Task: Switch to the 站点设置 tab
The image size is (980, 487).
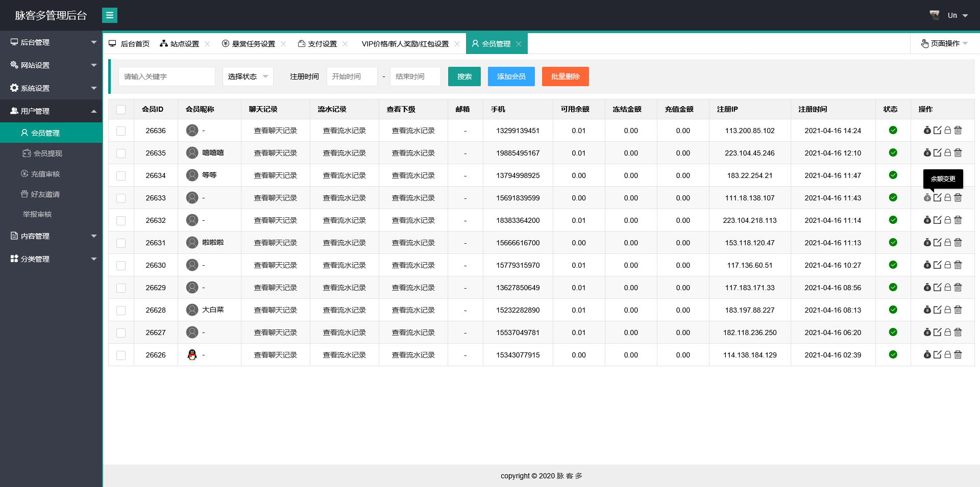Action: click(x=180, y=44)
